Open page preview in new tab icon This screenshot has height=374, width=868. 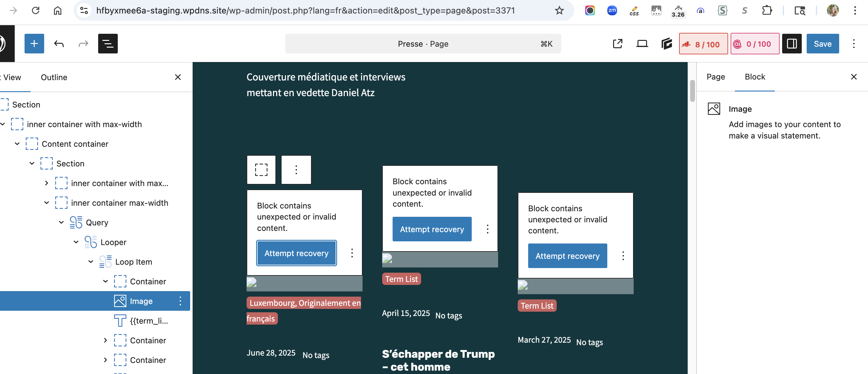pos(617,44)
